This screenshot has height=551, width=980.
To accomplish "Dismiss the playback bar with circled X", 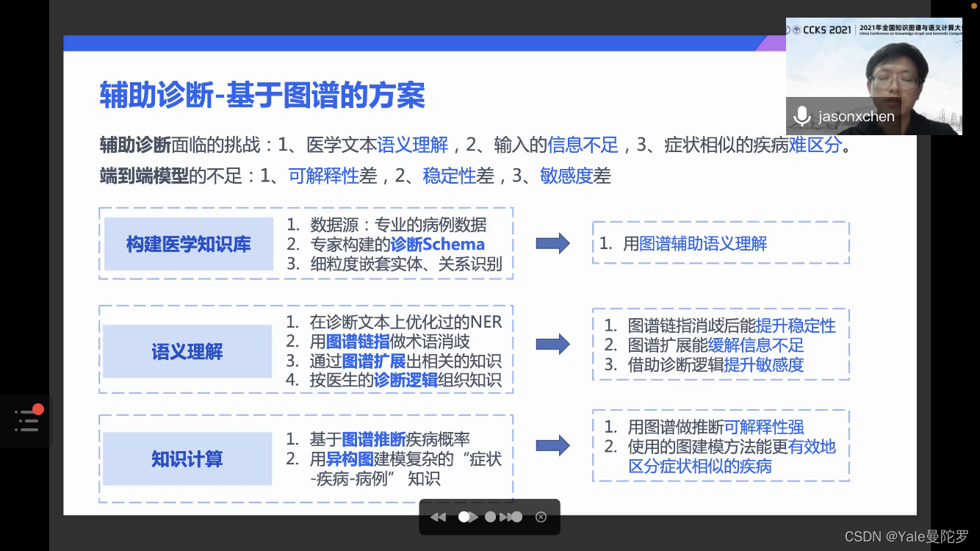I will (x=541, y=516).
